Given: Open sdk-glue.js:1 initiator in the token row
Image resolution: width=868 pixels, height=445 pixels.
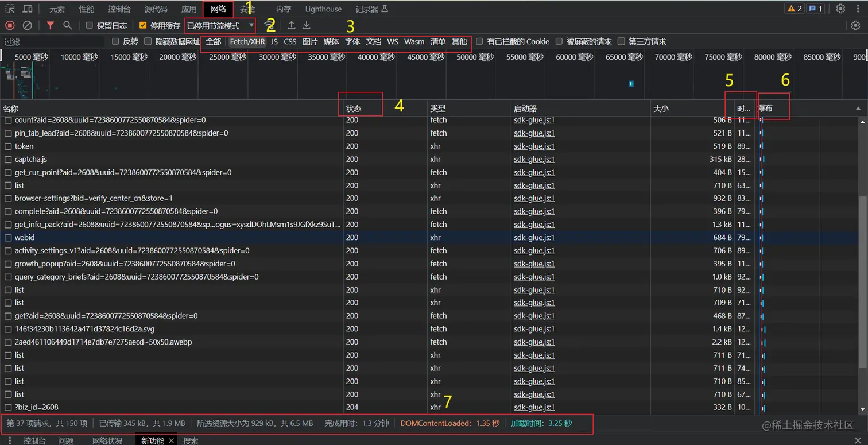Looking at the screenshot, I should pos(534,146).
